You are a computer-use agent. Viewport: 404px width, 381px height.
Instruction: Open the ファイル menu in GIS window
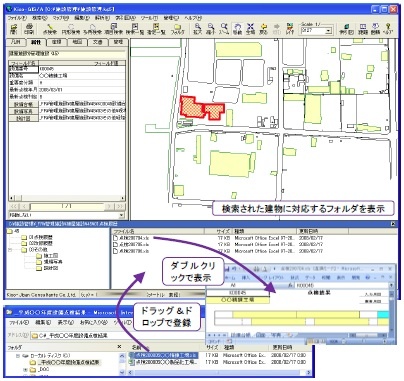click(x=17, y=18)
